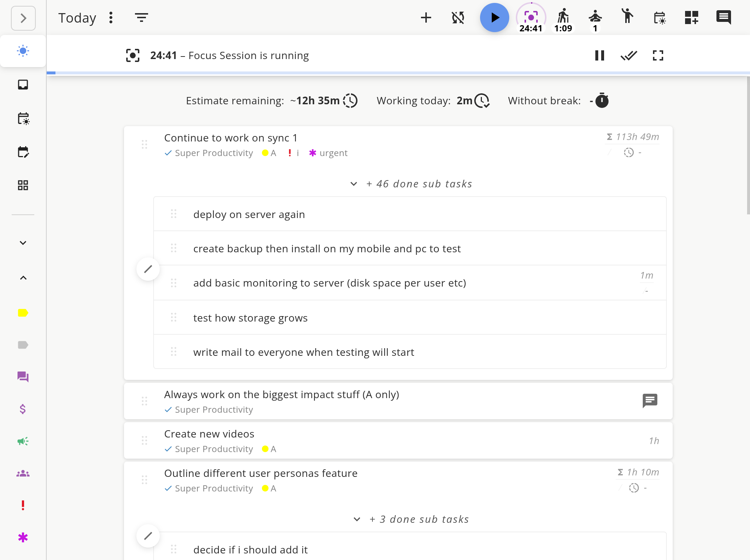The image size is (750, 560).
Task: Click the add task plus icon
Action: click(426, 17)
